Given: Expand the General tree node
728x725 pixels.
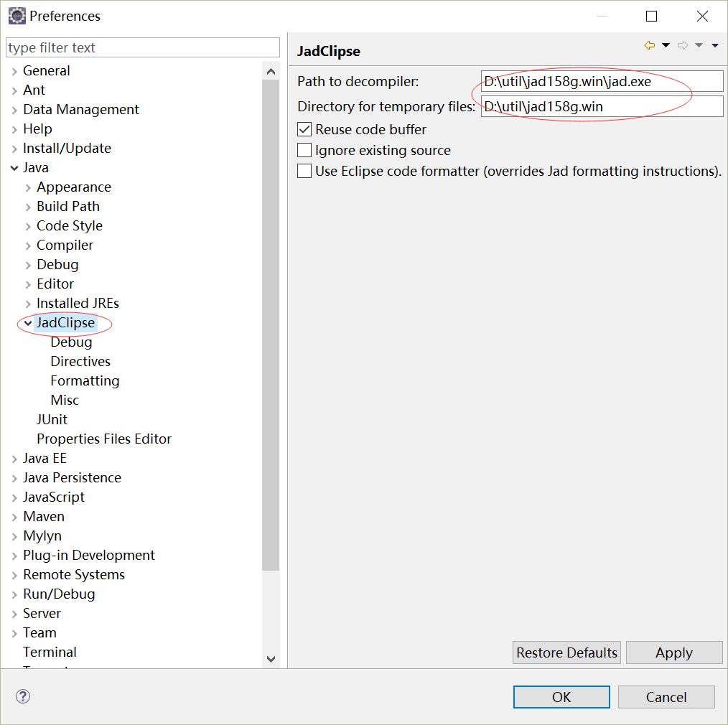Looking at the screenshot, I should click(x=14, y=71).
